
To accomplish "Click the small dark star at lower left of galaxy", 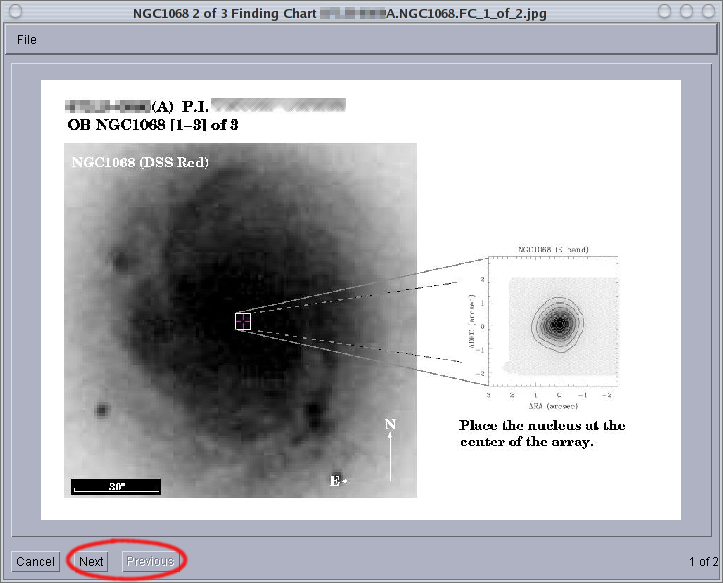I will click(101, 410).
